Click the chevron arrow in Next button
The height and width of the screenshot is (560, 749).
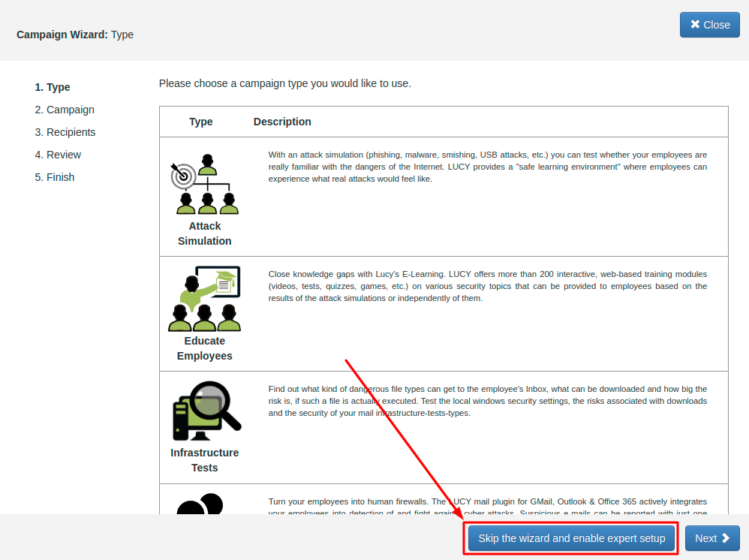[726, 538]
